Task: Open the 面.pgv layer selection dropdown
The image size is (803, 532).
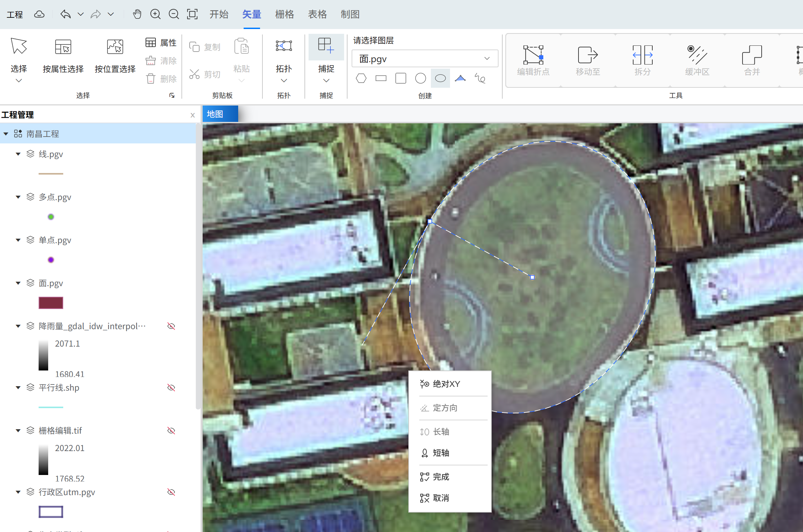Action: click(x=425, y=59)
